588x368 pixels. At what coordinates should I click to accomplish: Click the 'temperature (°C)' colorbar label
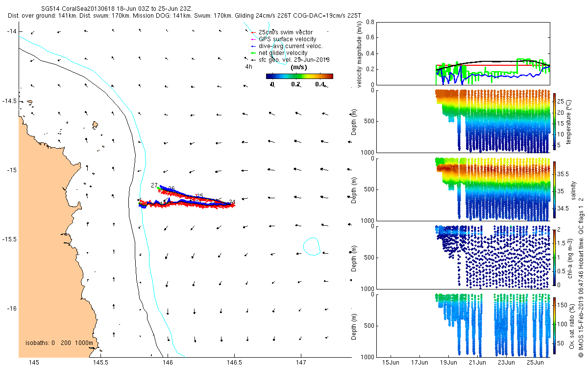coord(569,121)
